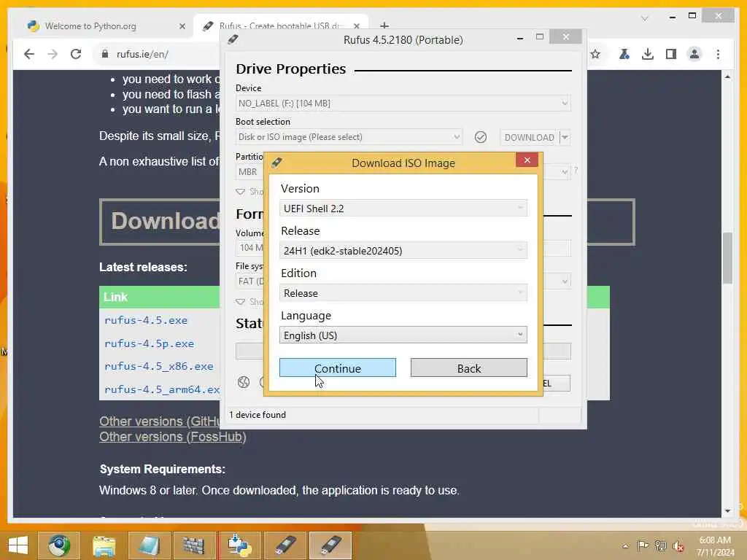Open the Edition dropdown showing Release
Screen dimensions: 747x560
click(x=403, y=293)
